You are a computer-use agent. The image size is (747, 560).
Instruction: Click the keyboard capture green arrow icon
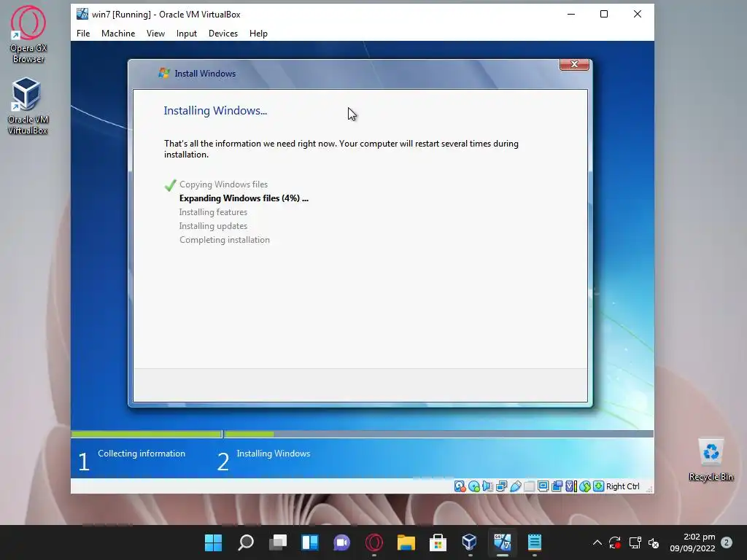599,486
